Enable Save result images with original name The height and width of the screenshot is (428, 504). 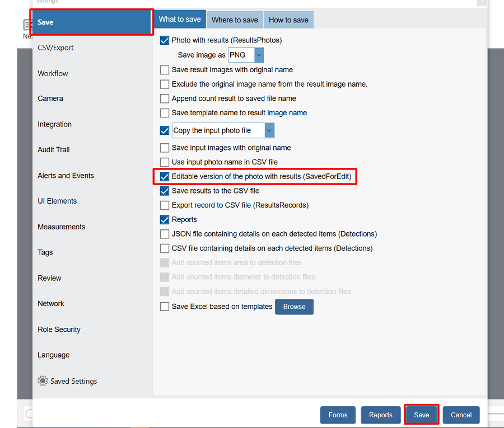click(x=165, y=70)
